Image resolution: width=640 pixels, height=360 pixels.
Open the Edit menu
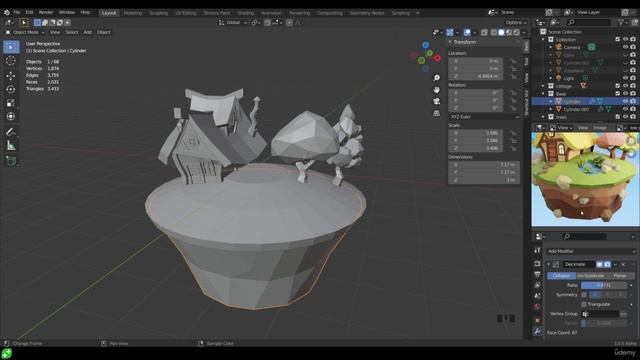click(29, 12)
